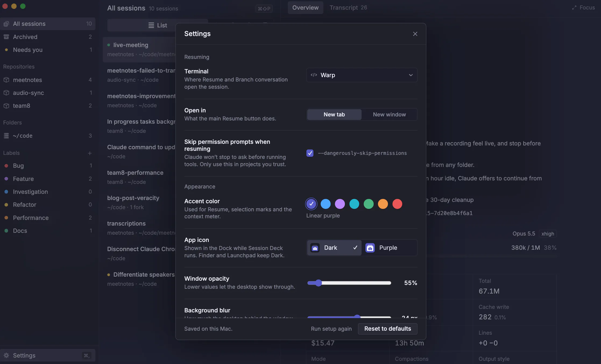
Task: Switch to the Transcript tab
Action: pos(348,8)
